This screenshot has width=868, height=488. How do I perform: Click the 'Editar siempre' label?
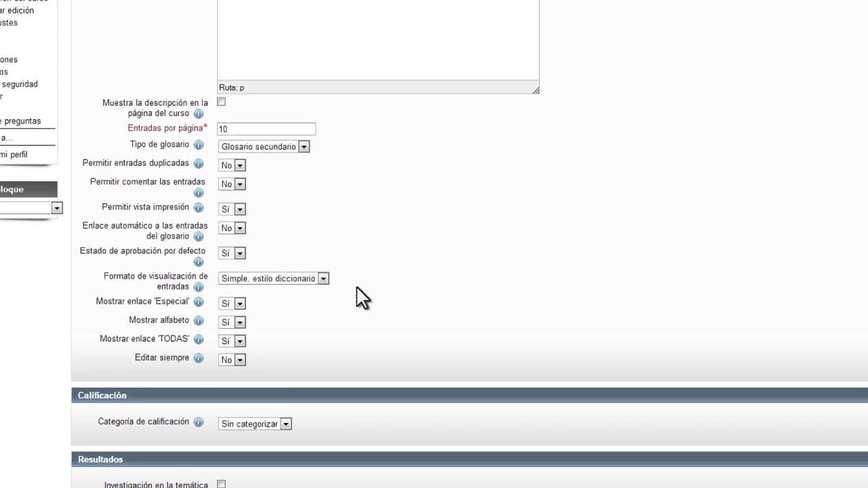(x=162, y=357)
